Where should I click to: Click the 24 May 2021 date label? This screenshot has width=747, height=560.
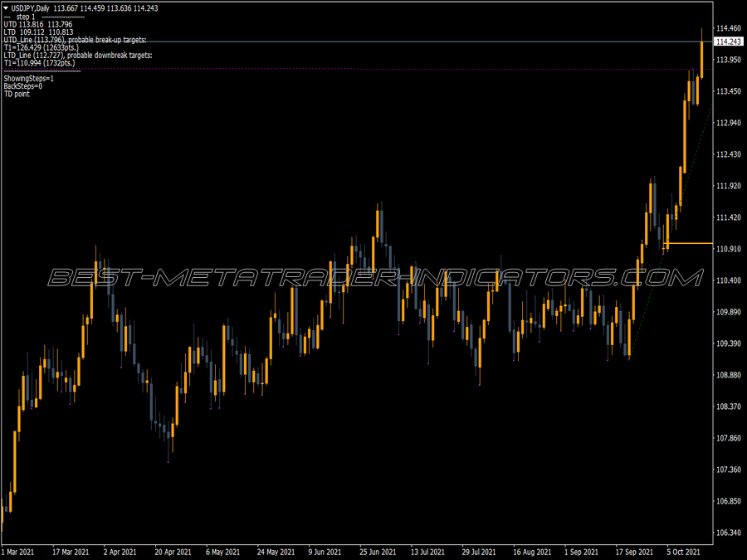pos(276,552)
